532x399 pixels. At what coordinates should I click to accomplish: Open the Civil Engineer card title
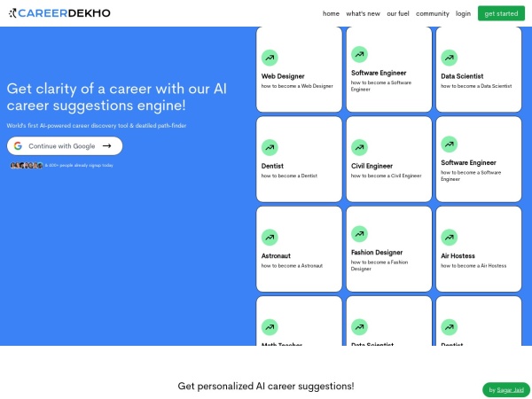pyautogui.click(x=372, y=166)
